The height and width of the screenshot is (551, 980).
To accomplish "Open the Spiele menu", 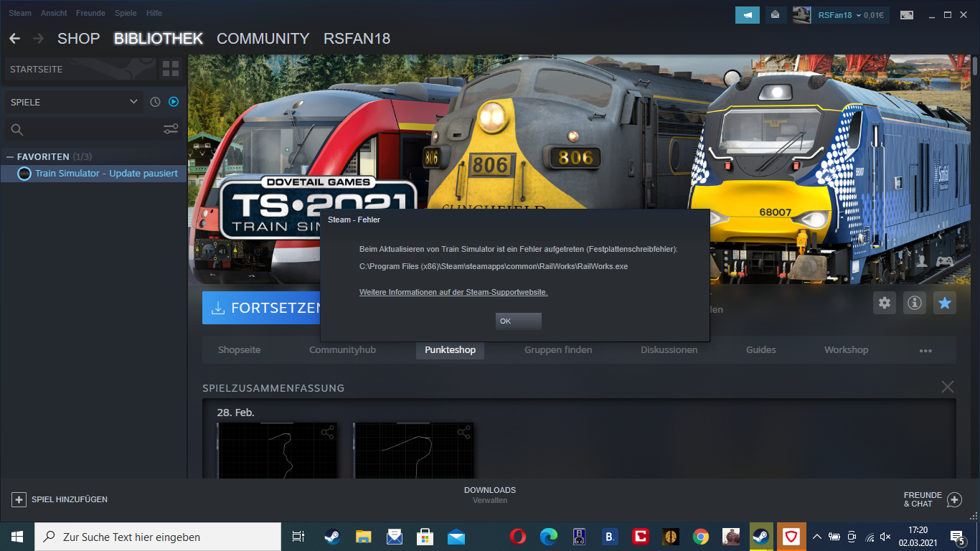I will pos(126,13).
